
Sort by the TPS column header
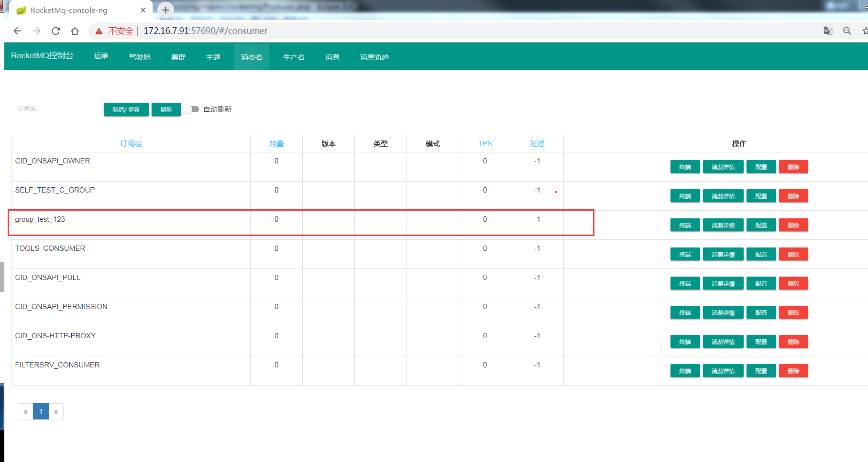tap(485, 144)
